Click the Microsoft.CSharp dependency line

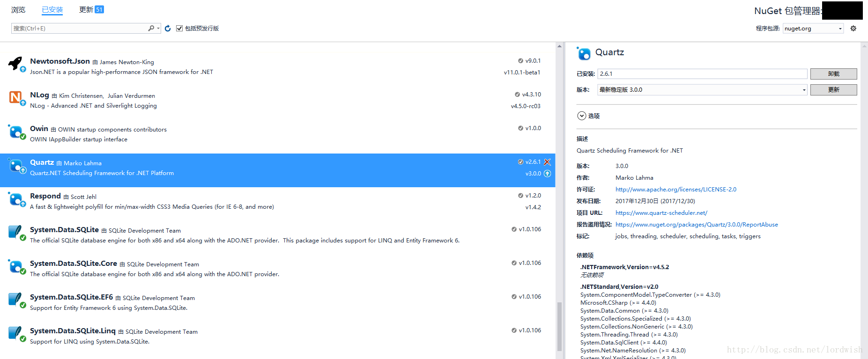pyautogui.click(x=618, y=303)
